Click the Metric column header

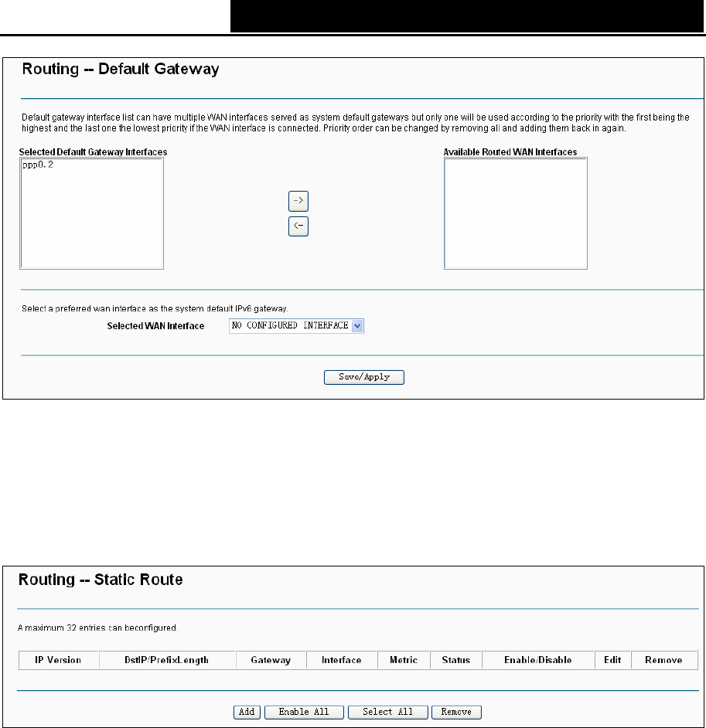point(404,660)
